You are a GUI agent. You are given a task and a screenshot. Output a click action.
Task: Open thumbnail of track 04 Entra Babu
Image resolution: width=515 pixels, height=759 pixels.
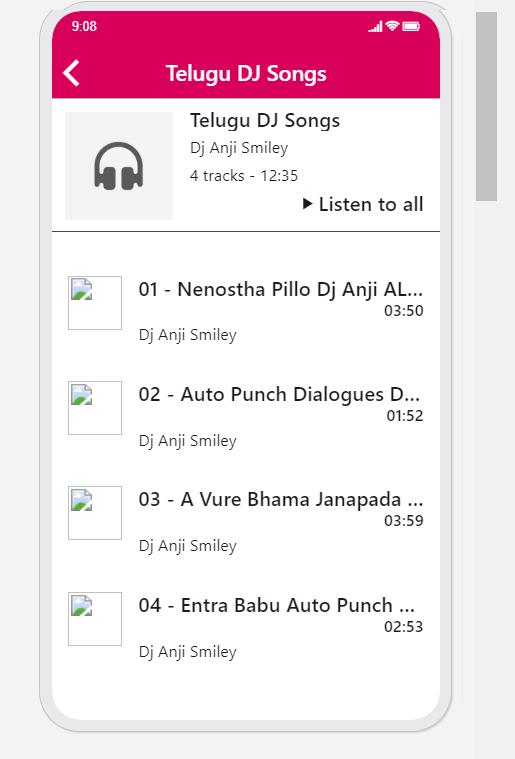coord(95,619)
